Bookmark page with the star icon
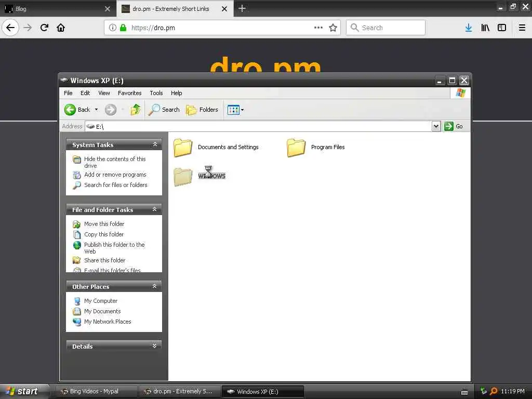This screenshot has height=399, width=532. (333, 28)
